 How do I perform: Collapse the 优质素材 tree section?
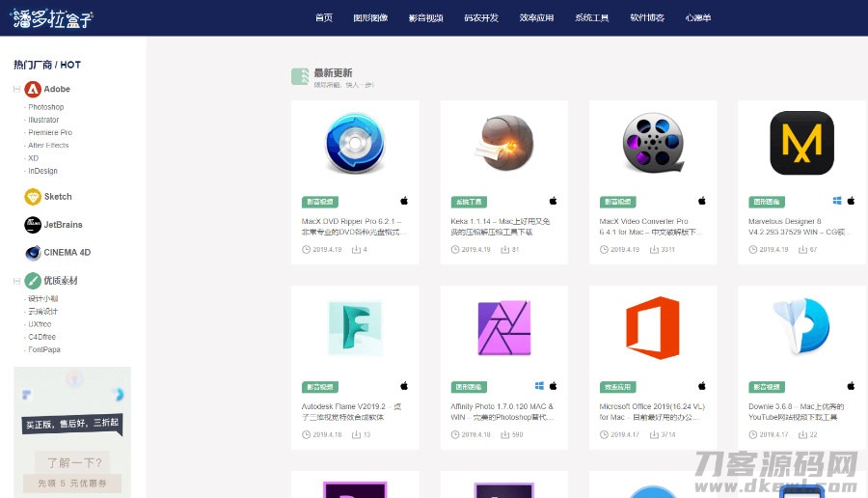16,281
